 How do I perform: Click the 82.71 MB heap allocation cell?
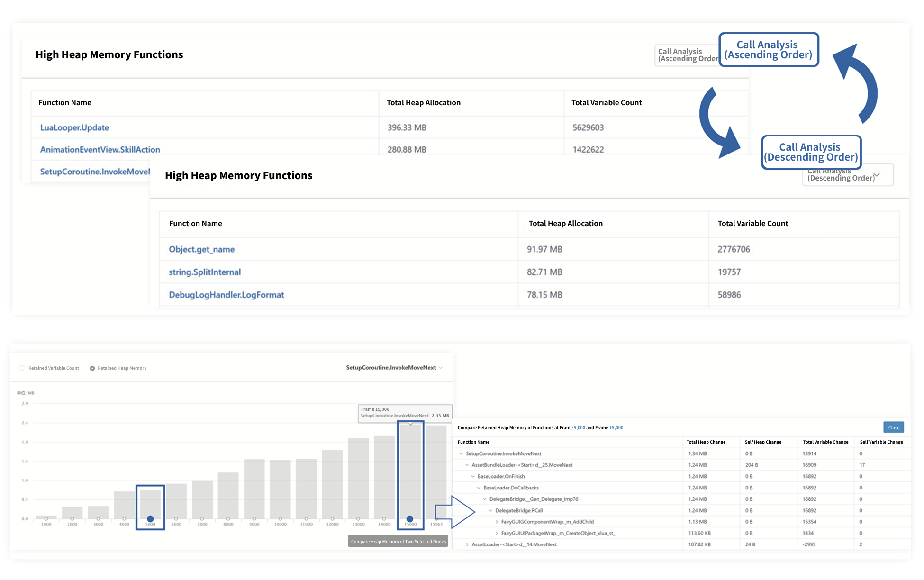coord(544,272)
